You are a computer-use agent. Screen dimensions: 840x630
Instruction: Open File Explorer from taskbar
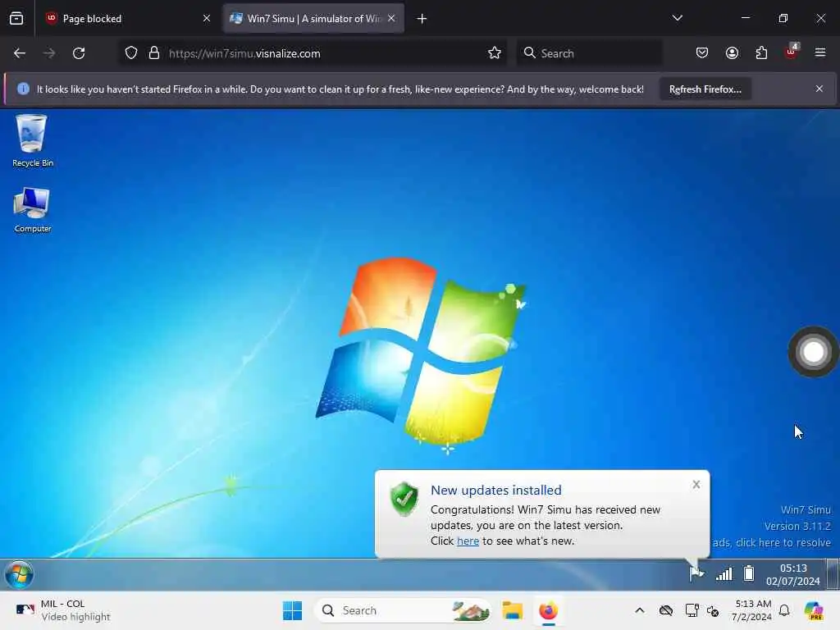point(512,610)
